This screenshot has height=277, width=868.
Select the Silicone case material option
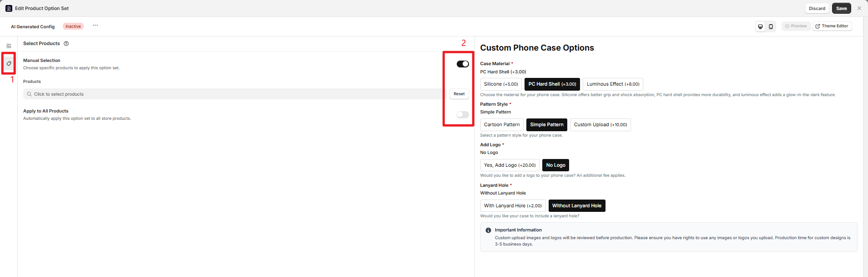[500, 84]
